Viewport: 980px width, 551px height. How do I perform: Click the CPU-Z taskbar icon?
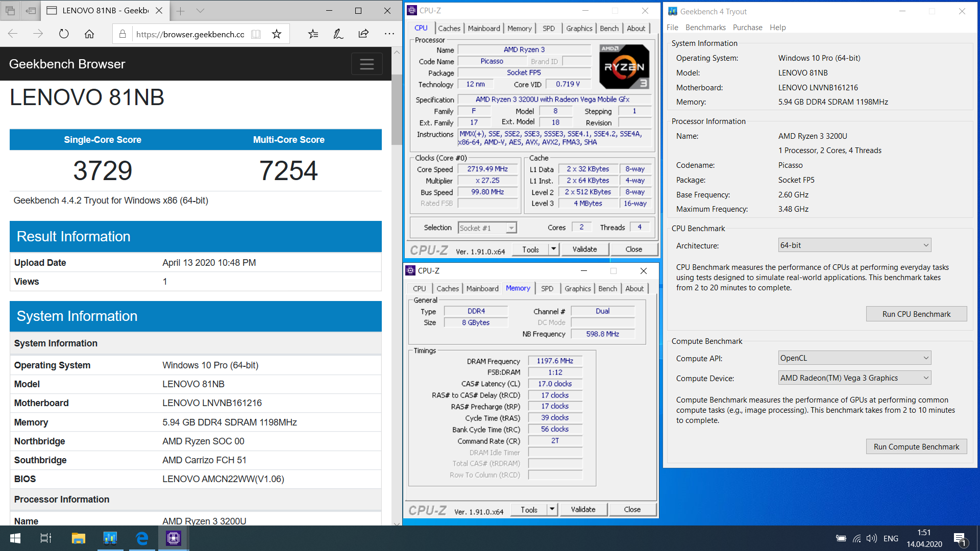tap(174, 538)
